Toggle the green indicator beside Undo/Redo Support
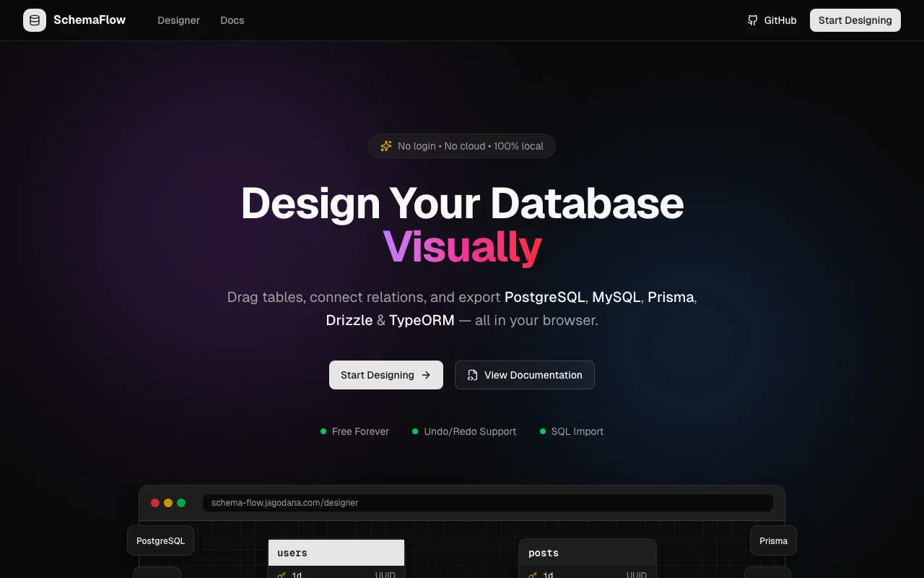 tap(415, 431)
